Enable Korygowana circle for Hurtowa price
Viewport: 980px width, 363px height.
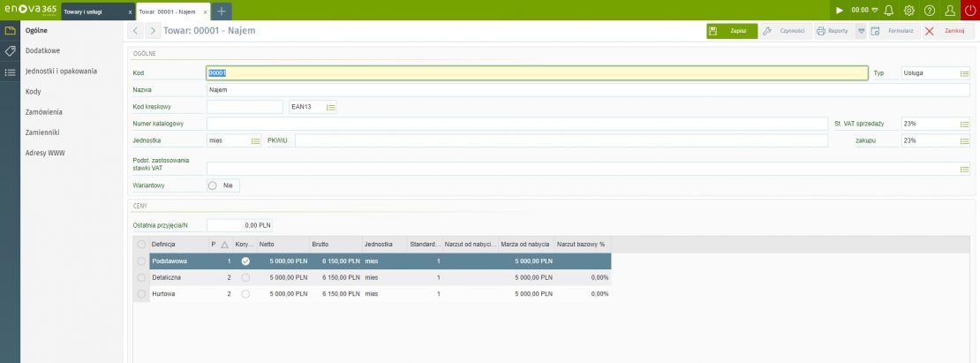coord(245,293)
